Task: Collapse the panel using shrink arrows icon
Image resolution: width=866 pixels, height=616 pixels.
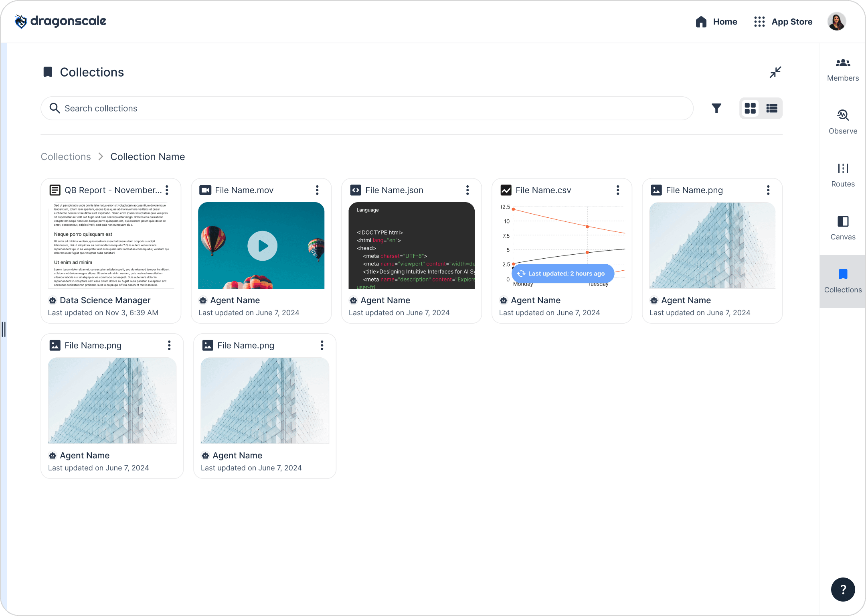Action: click(775, 72)
